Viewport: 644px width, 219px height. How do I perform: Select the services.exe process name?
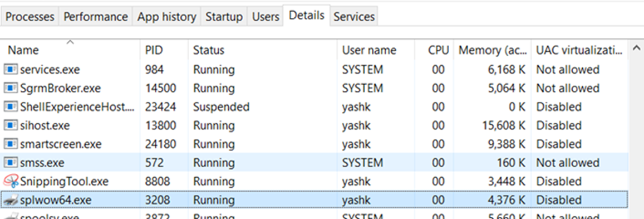coord(50,70)
